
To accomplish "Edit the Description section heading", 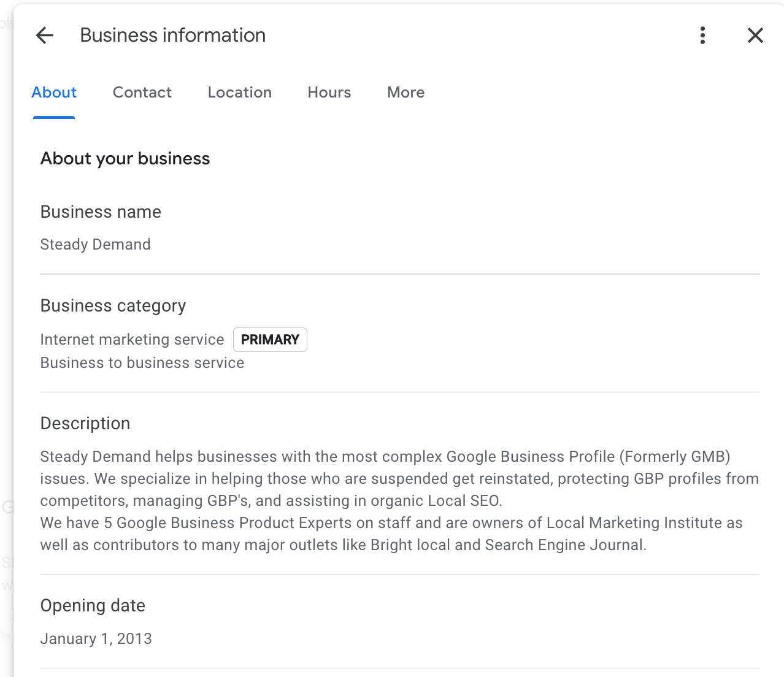I will tap(85, 424).
